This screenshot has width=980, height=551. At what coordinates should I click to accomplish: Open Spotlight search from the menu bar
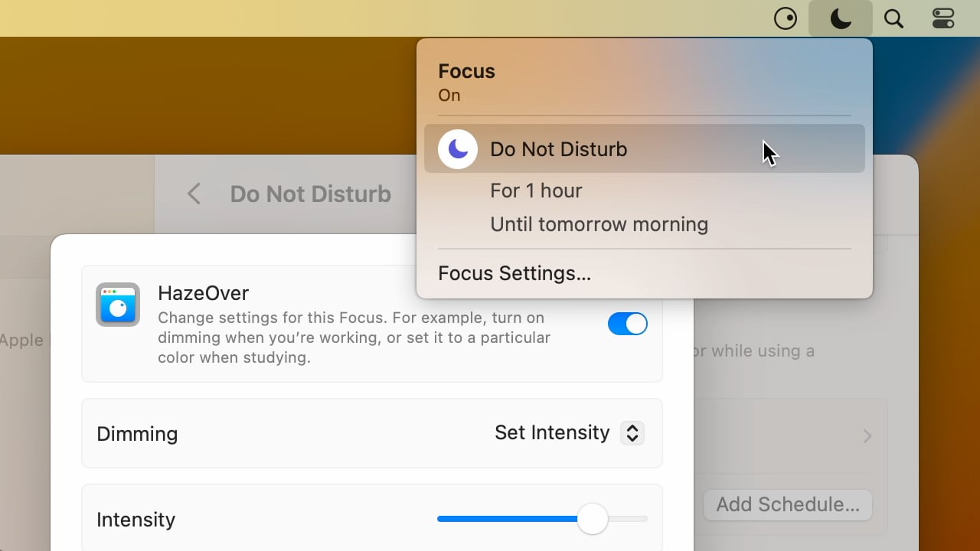tap(893, 18)
